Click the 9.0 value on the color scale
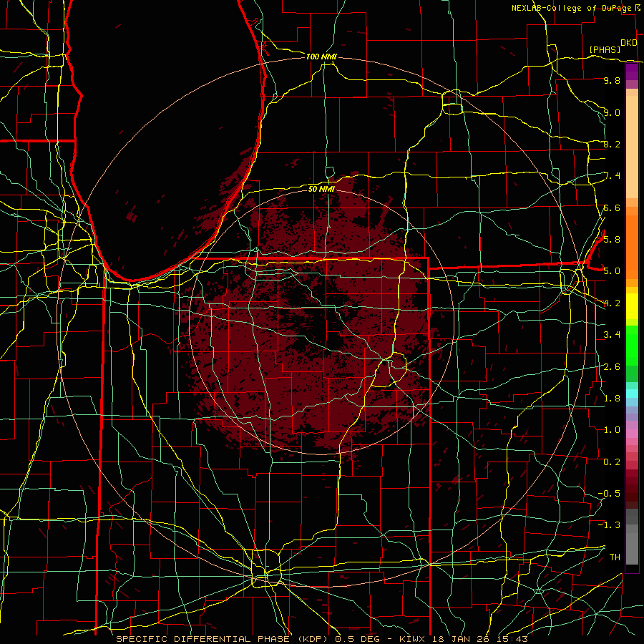Image resolution: width=644 pixels, height=644 pixels. 612,112
